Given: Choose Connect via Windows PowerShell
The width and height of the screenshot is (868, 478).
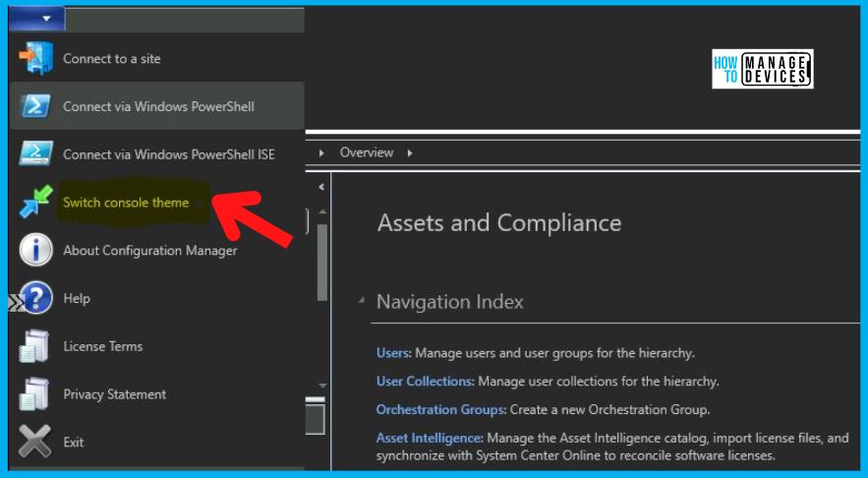Looking at the screenshot, I should point(159,106).
